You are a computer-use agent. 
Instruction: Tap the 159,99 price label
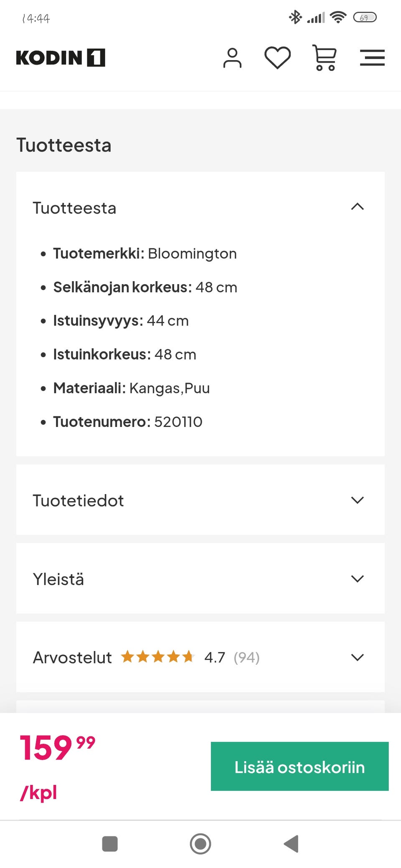[x=57, y=748]
